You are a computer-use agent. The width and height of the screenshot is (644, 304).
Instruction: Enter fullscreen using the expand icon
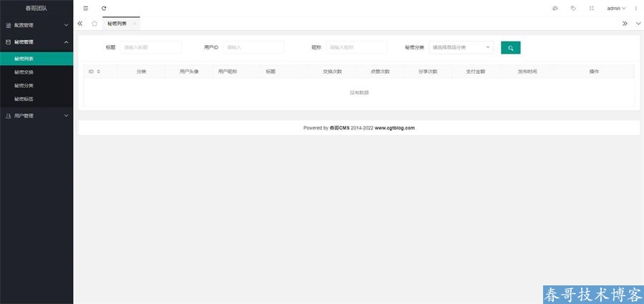tap(591, 8)
